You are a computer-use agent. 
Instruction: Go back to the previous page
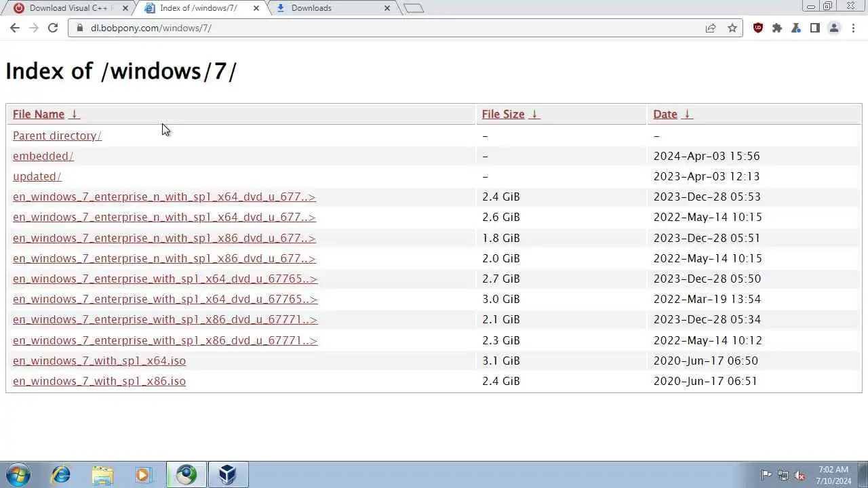(15, 28)
